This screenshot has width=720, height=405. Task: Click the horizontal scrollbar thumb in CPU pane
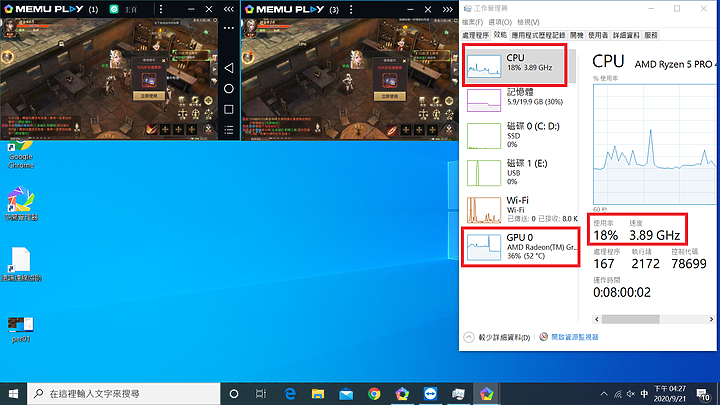point(631,320)
